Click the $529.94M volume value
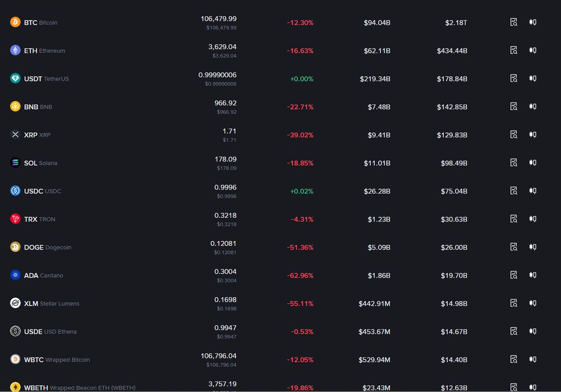The width and height of the screenshot is (561, 392). 374,360
